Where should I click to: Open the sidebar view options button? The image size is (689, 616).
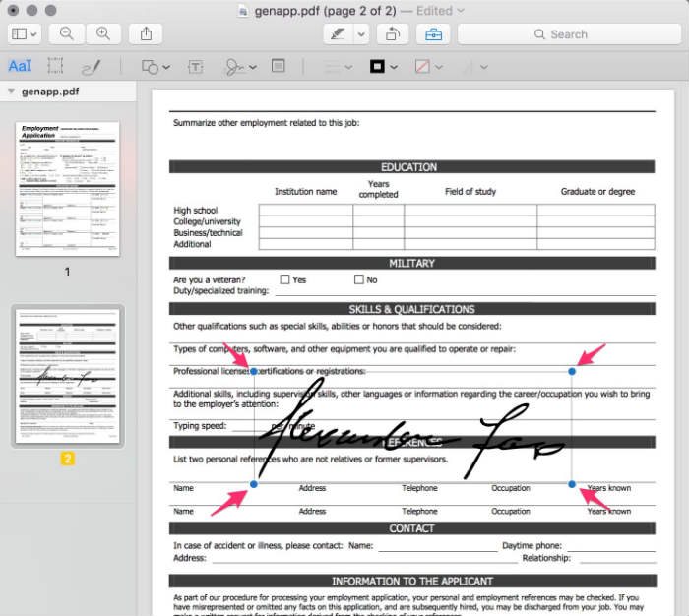pos(25,33)
